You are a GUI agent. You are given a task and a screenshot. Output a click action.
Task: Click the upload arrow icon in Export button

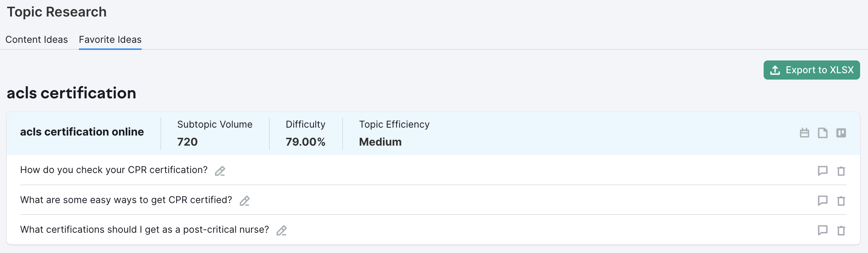pyautogui.click(x=775, y=70)
